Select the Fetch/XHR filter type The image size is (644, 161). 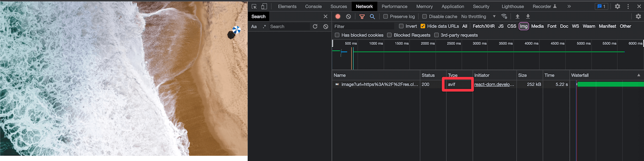click(x=483, y=26)
